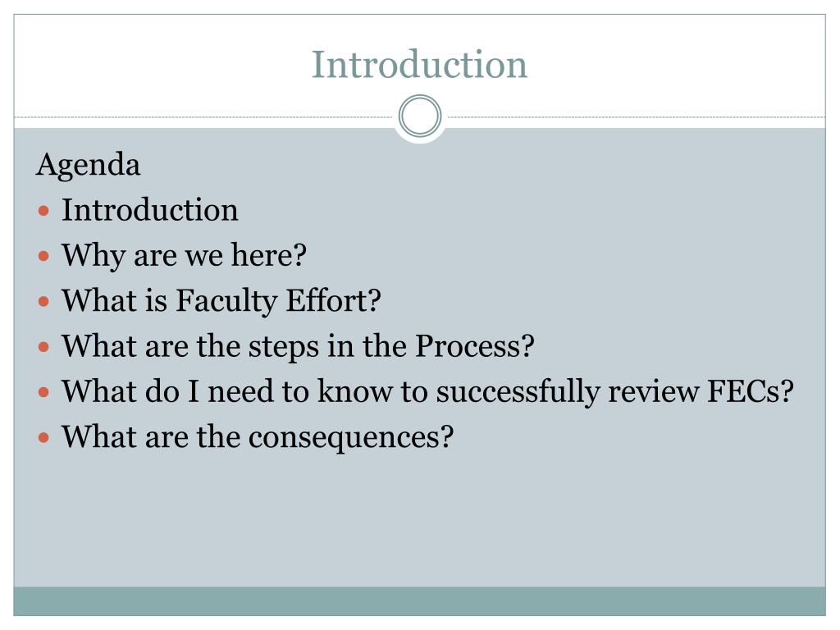Select the 'What is Faculty Effort?' line
Image resolution: width=840 pixels, height=630 pixels.
pyautogui.click(x=221, y=301)
